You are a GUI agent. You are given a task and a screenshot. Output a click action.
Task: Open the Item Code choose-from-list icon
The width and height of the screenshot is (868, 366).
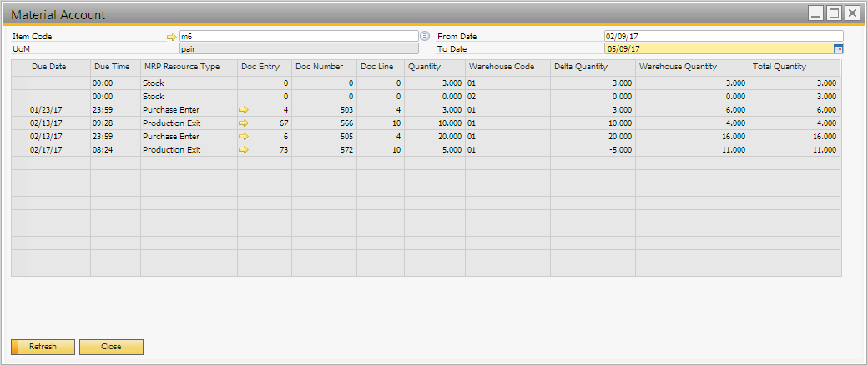[424, 36]
